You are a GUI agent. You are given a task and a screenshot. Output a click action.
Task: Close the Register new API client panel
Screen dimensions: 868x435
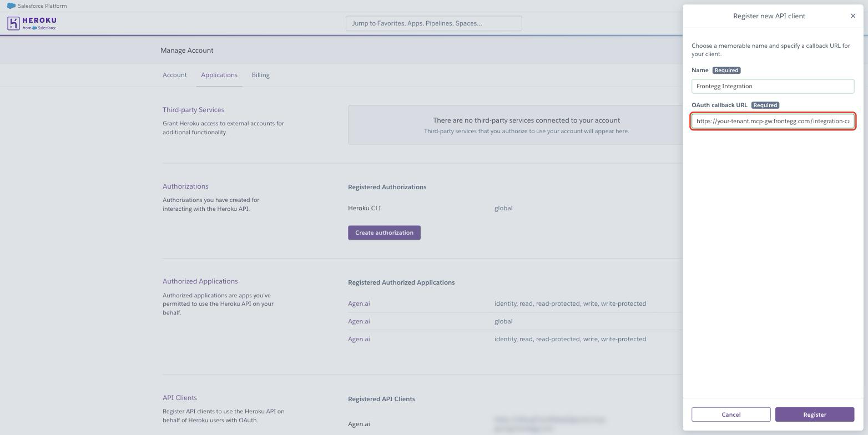click(x=853, y=16)
